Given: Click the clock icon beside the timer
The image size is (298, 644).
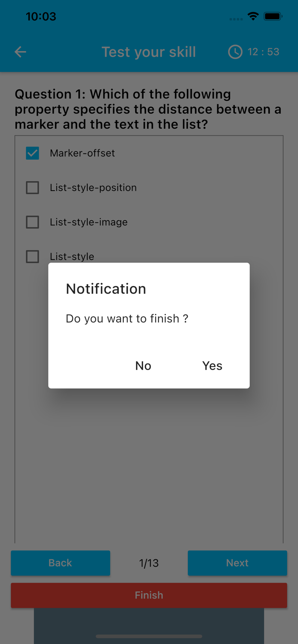Looking at the screenshot, I should coord(235,52).
